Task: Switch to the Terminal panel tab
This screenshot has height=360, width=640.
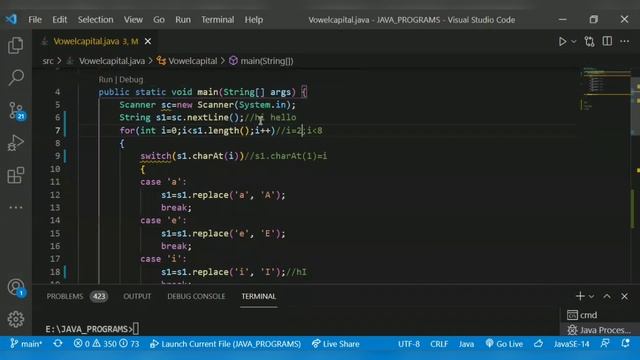Action: 258,296
